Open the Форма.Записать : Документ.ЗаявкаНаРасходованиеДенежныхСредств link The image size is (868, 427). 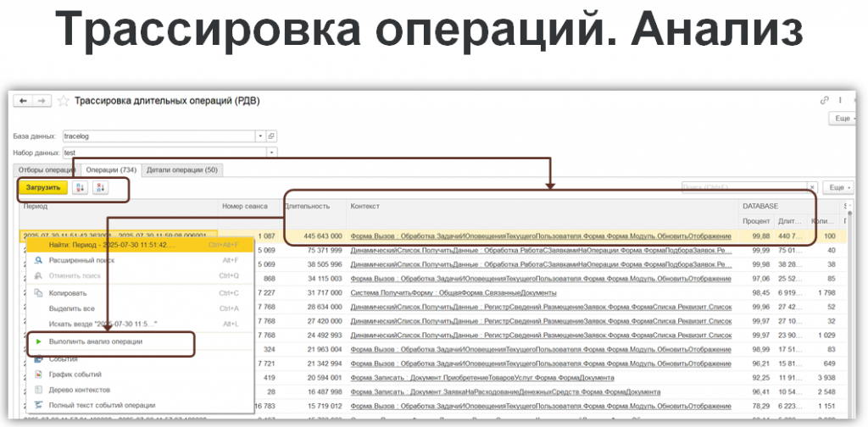tap(505, 392)
